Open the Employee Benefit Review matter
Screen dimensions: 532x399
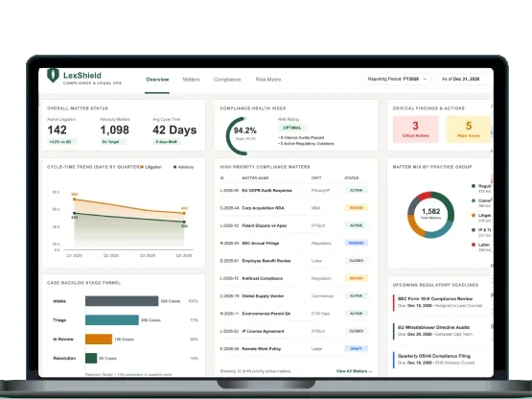pyautogui.click(x=266, y=261)
